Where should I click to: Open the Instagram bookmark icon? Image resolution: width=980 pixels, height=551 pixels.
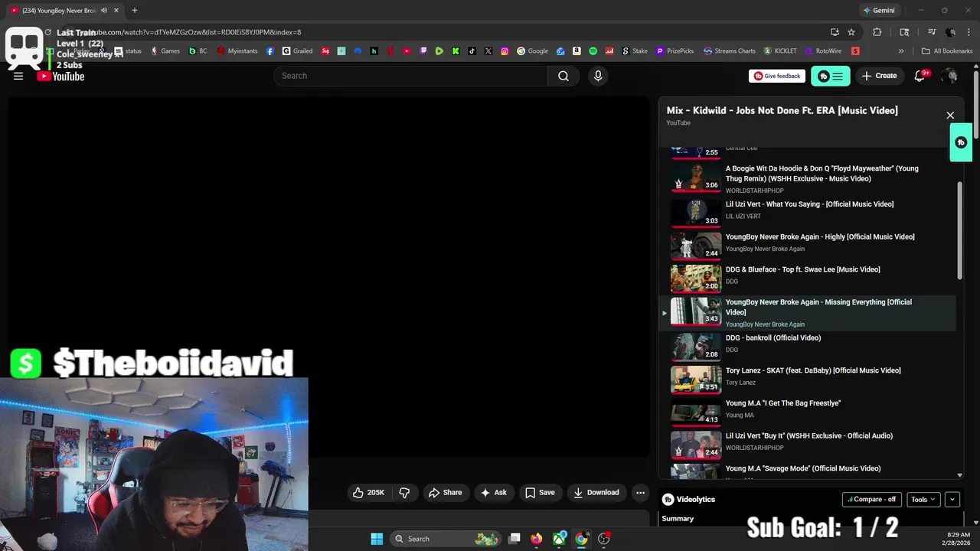pos(505,51)
